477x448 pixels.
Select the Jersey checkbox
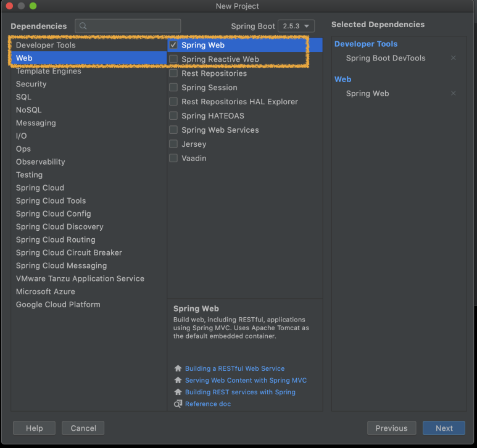(x=173, y=144)
